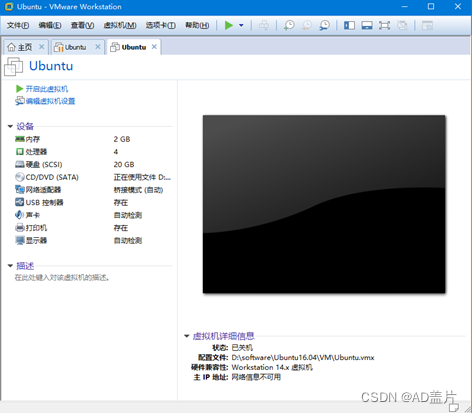Click the 声卡 sound card icon
The height and width of the screenshot is (413, 472).
click(19, 215)
